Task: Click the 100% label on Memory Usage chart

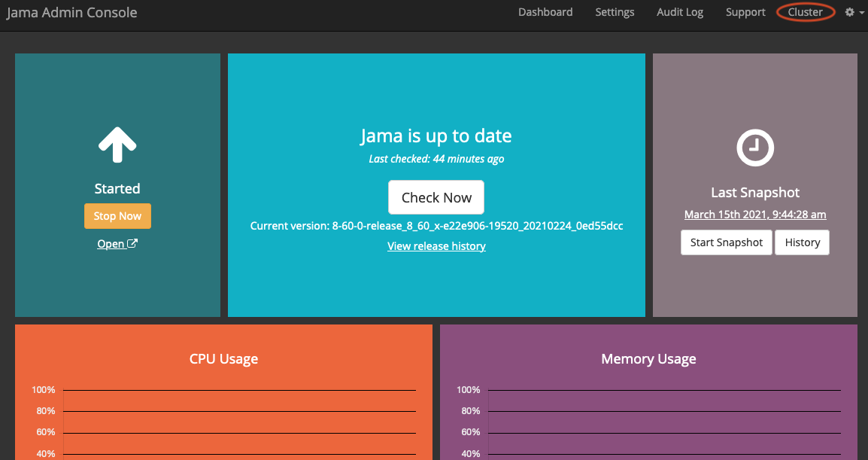Action: (x=469, y=390)
